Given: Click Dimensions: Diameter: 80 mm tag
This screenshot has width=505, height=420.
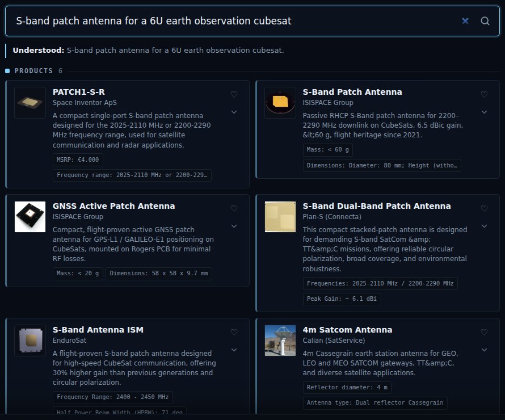Looking at the screenshot, I should click(382, 166).
